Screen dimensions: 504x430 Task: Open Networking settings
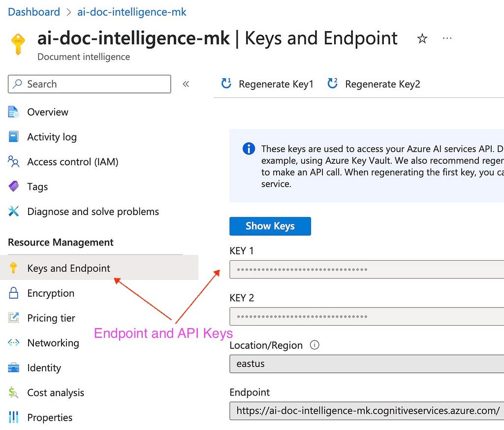point(53,343)
